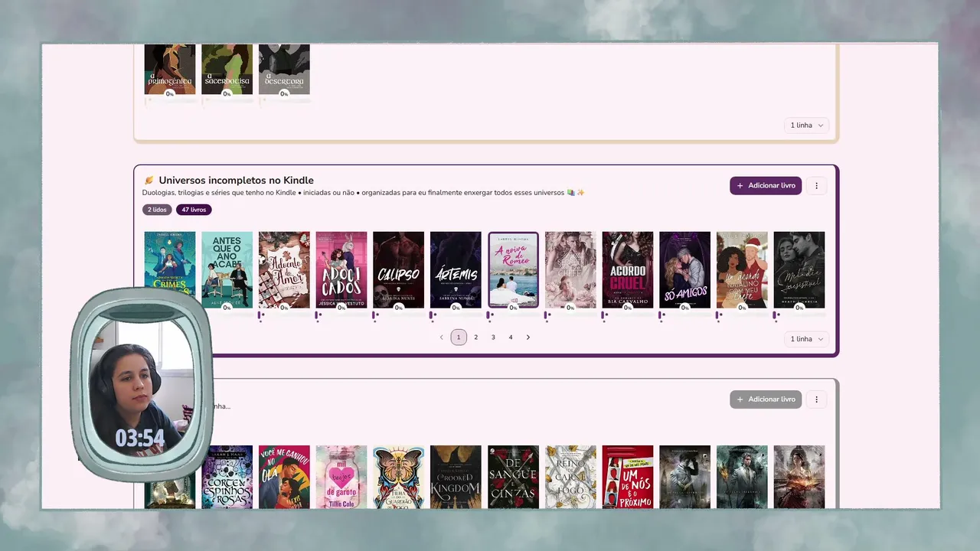Open the Crooked Kingdom book cover

coord(456,477)
